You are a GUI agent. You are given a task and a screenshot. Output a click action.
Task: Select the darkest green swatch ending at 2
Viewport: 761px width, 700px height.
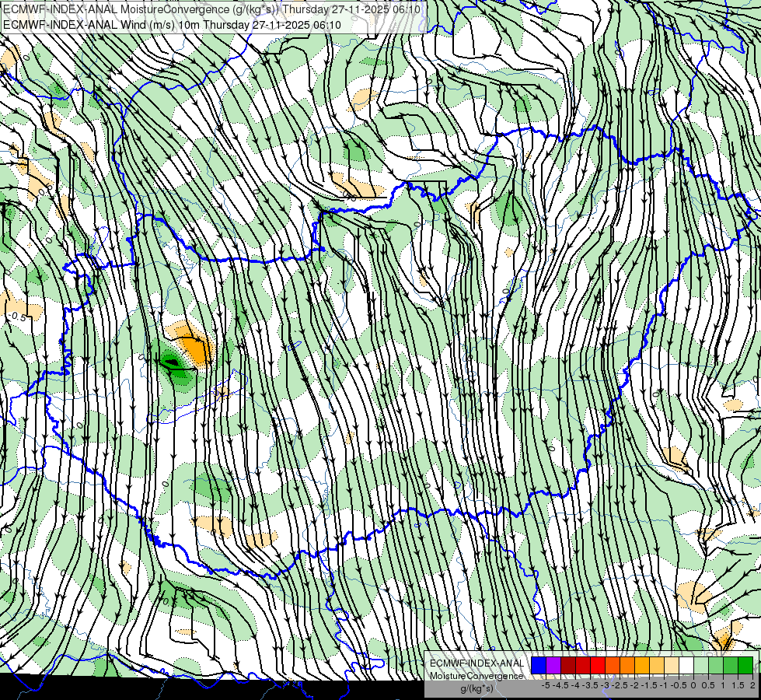point(745,665)
